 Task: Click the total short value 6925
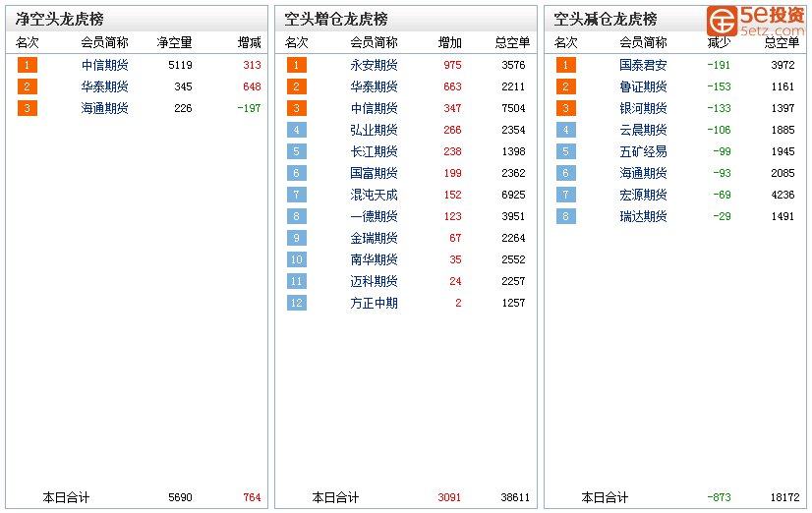coord(513,195)
